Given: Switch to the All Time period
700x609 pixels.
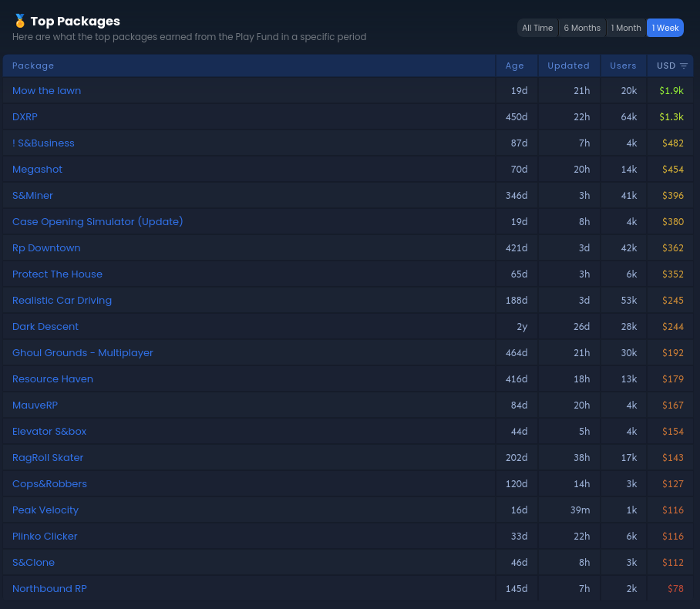Looking at the screenshot, I should pyautogui.click(x=537, y=28).
